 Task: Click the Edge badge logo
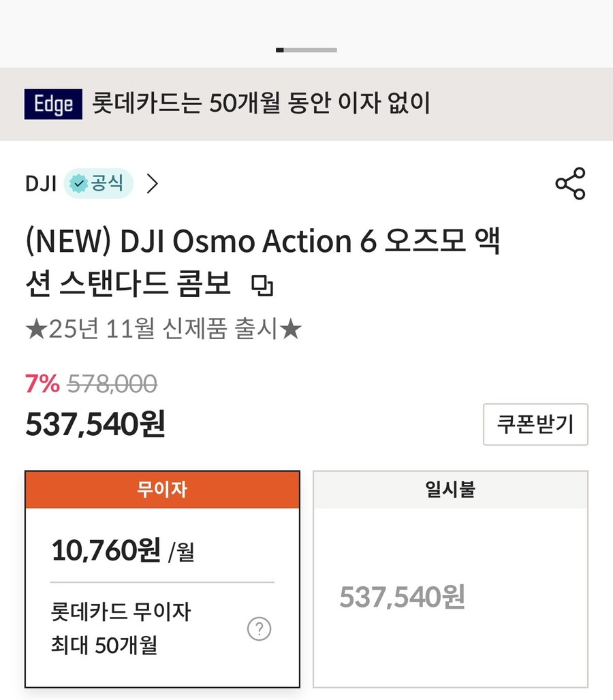click(x=53, y=105)
